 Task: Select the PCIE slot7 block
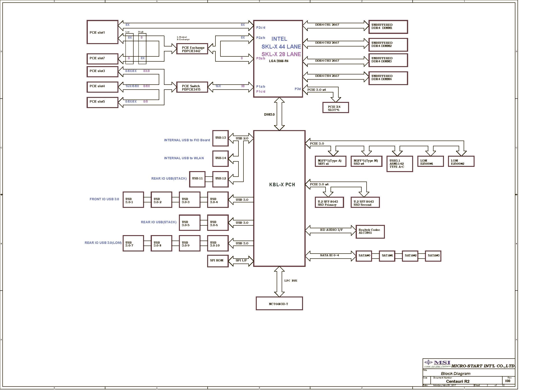pyautogui.click(x=103, y=59)
